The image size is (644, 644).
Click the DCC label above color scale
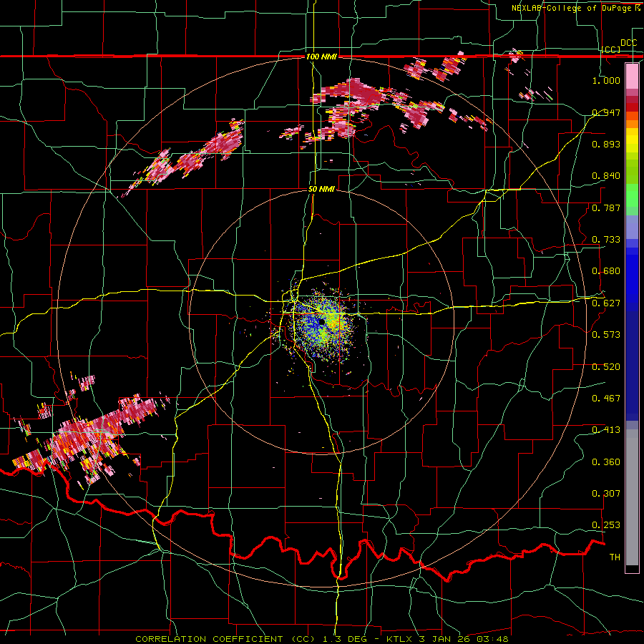click(628, 43)
